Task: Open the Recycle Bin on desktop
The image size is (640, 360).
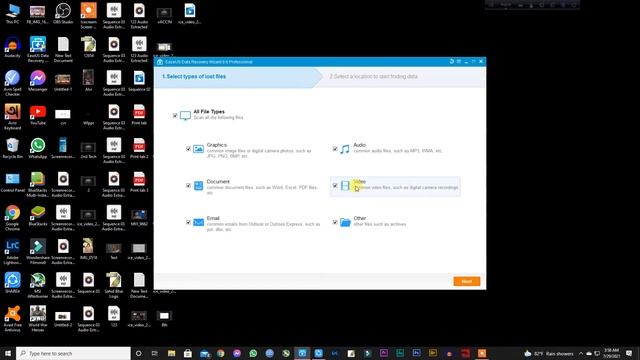Action: [12, 148]
